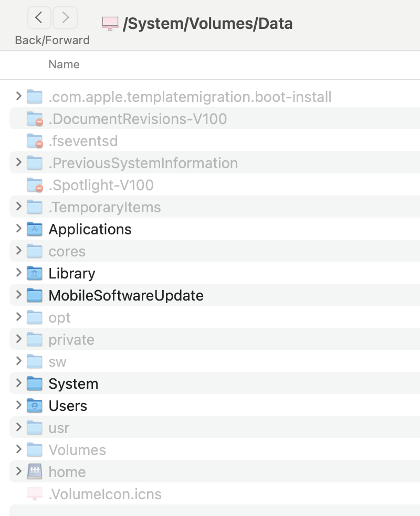Viewport: 420px width, 516px height.
Task: Click the Library folder icon
Action: [x=35, y=273]
